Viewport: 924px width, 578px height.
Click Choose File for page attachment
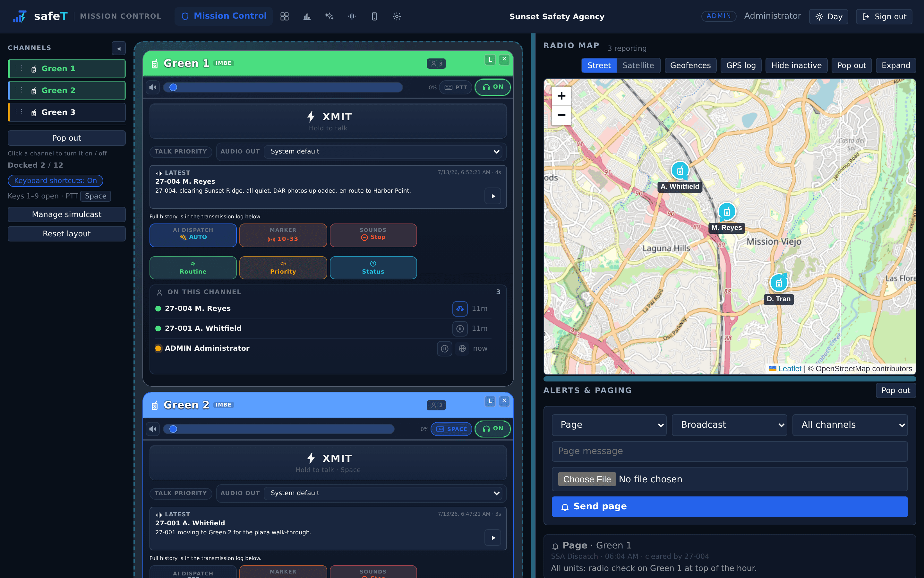(587, 479)
